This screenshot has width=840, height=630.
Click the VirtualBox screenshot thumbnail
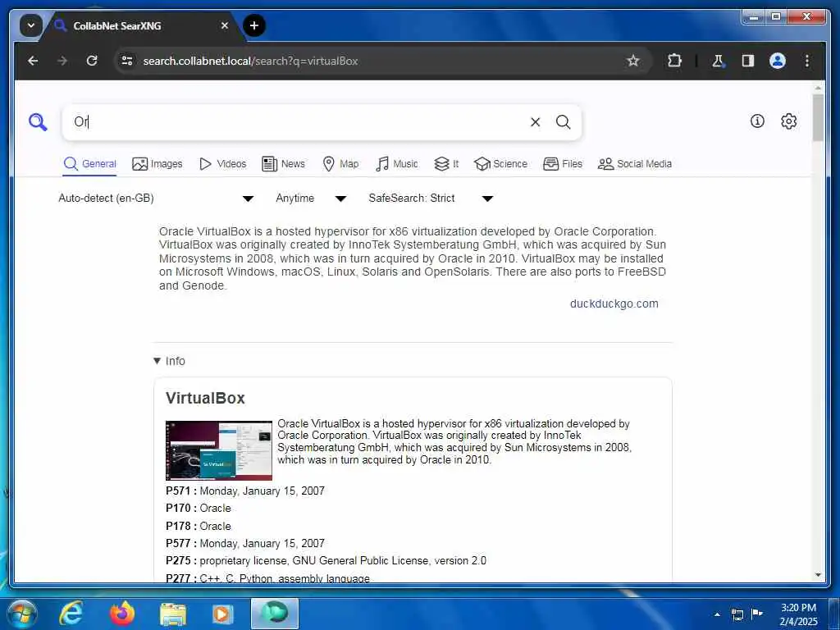coord(218,450)
